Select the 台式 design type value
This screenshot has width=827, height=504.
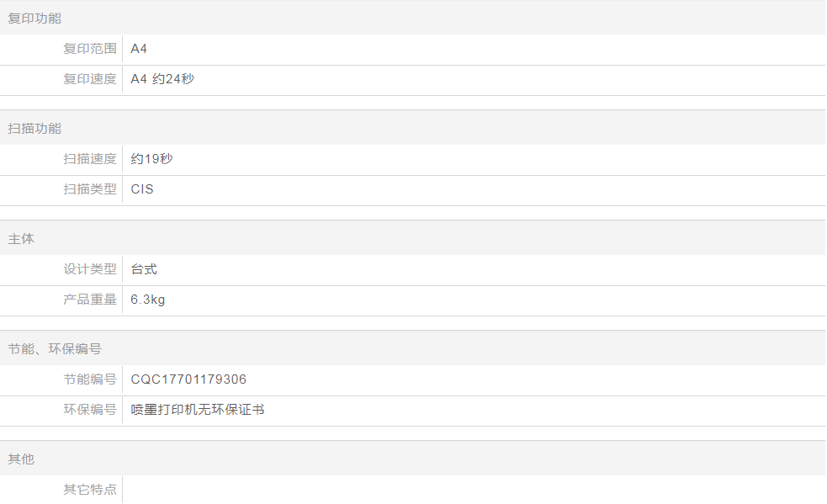[x=144, y=269]
